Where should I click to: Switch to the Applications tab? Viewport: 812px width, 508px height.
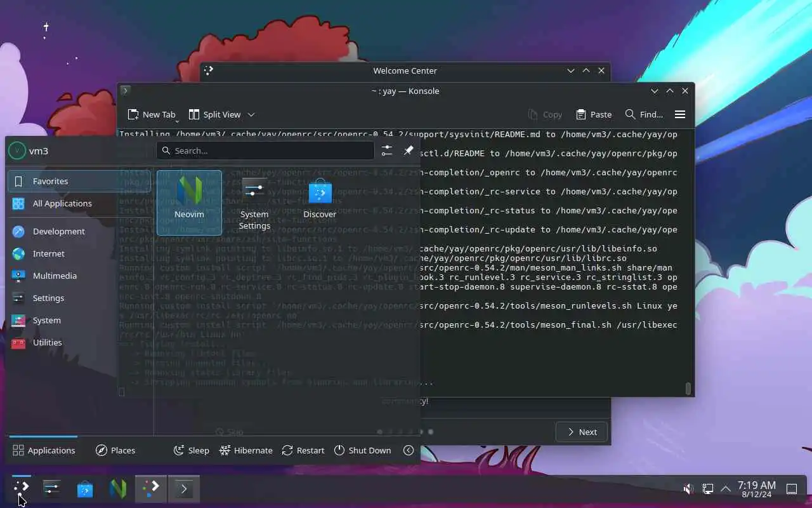44,450
